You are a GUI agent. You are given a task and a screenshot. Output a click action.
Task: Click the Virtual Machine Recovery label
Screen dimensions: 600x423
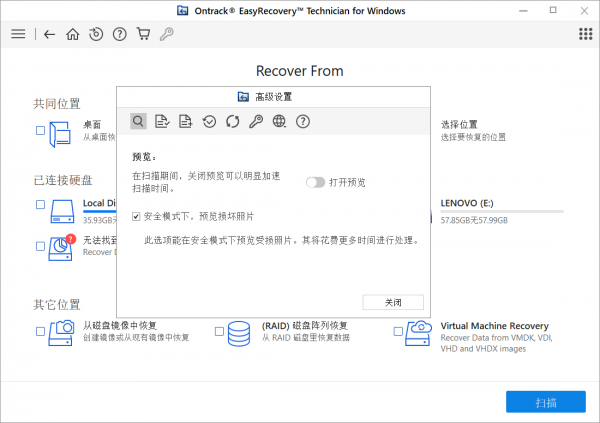point(494,326)
